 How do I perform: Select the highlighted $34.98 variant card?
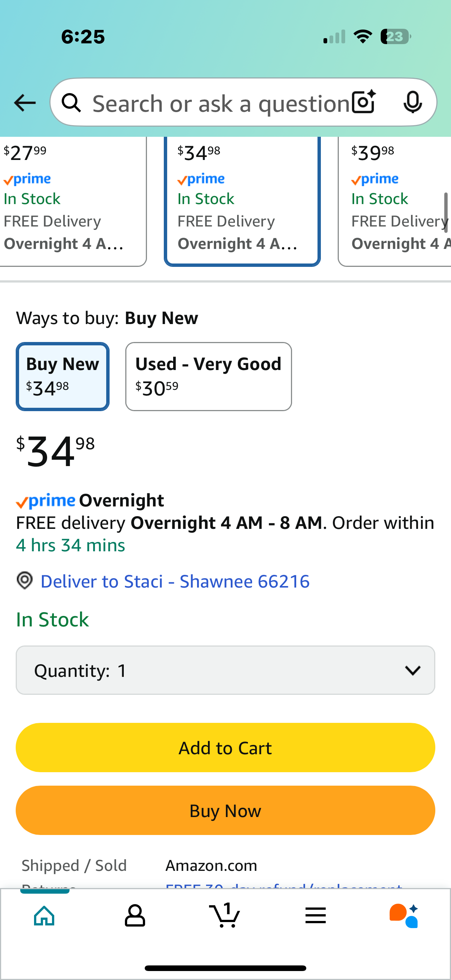pos(242,201)
